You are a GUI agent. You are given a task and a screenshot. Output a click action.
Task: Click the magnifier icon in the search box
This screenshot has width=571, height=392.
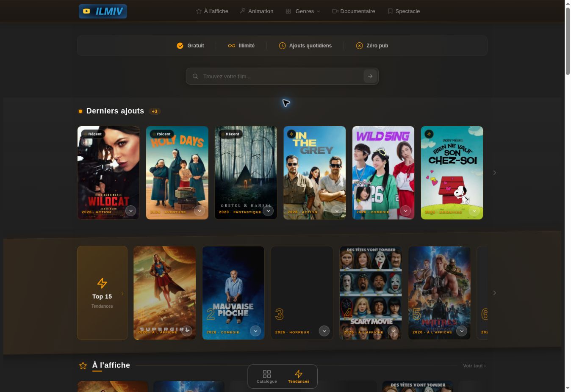(x=195, y=76)
